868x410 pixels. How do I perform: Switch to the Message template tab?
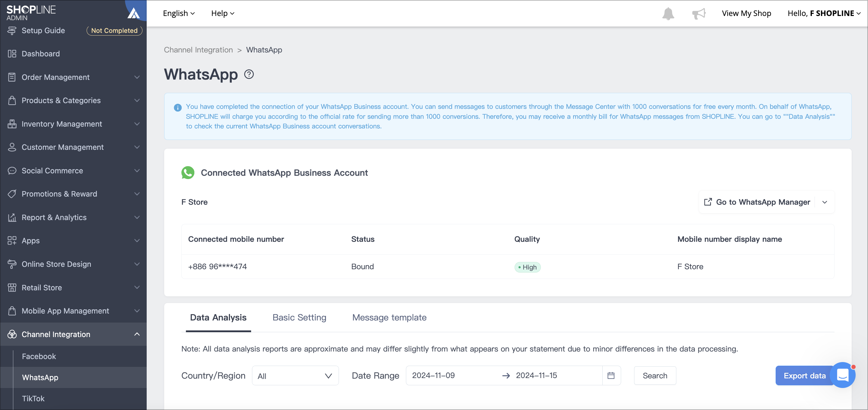coord(389,317)
